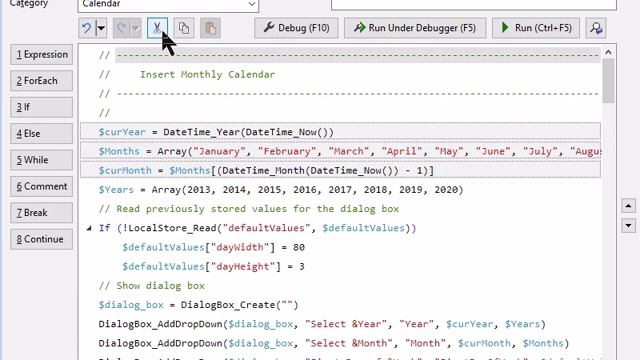640x360 pixels.
Task: Select the line '$curYear = DateTime_Year(DateTime_Now())'
Action: (340, 132)
